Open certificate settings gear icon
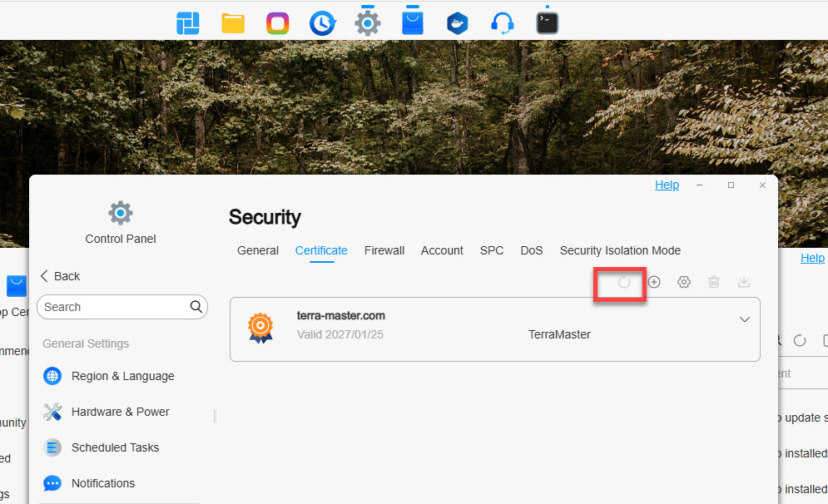Viewport: 828px width, 504px height. (684, 282)
